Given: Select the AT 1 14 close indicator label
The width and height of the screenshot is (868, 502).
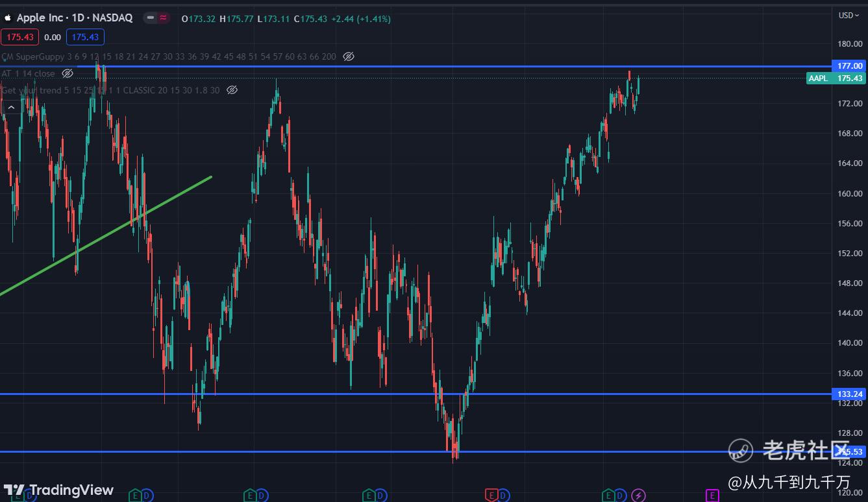Looking at the screenshot, I should (29, 73).
